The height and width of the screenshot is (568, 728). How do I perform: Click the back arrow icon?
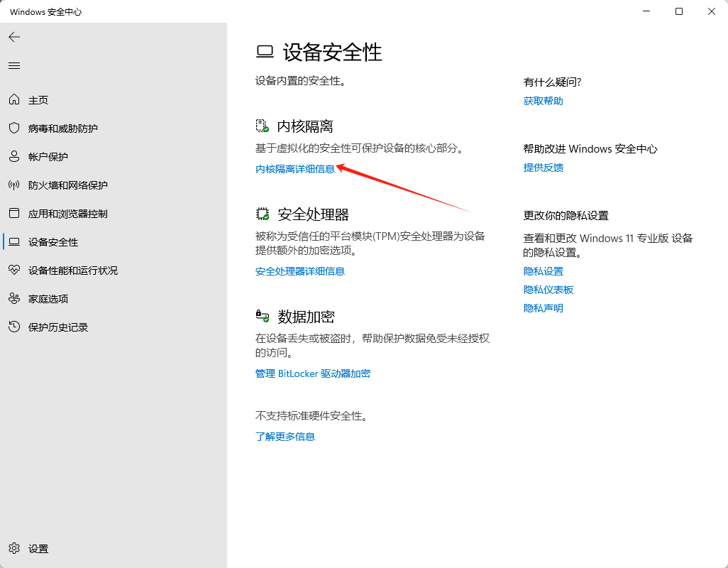[14, 37]
